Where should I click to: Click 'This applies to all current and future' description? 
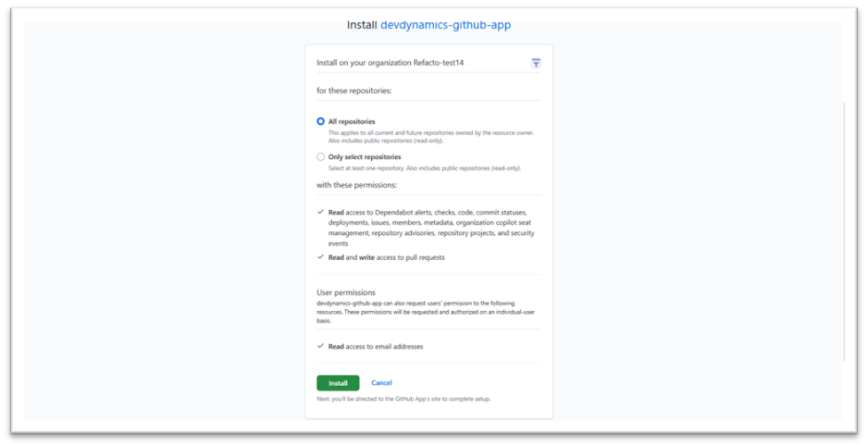coord(431,137)
